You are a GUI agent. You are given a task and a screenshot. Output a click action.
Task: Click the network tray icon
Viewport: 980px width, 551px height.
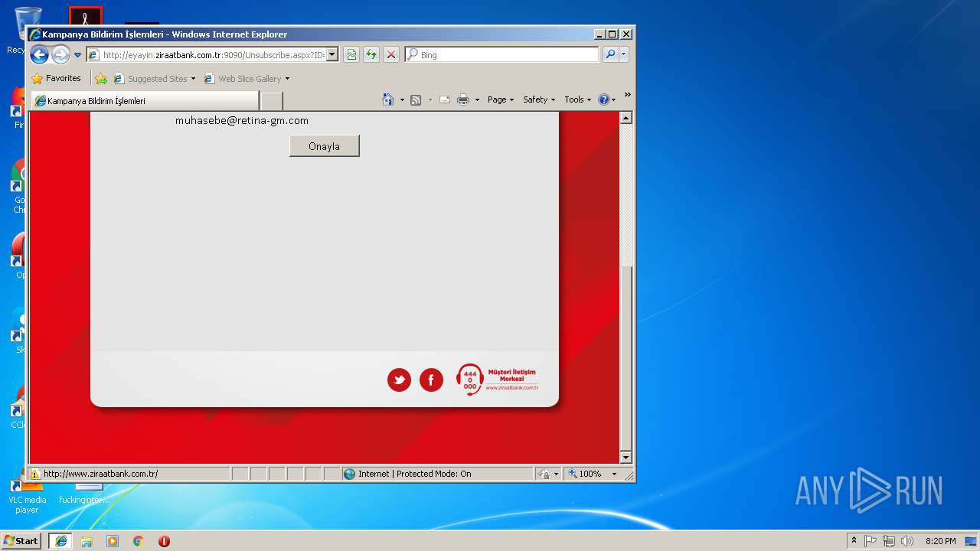tap(889, 541)
